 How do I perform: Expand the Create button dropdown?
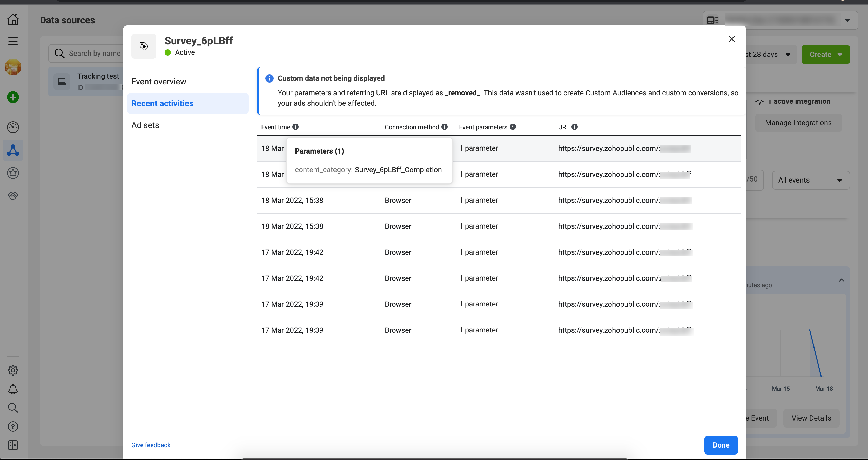pos(825,55)
